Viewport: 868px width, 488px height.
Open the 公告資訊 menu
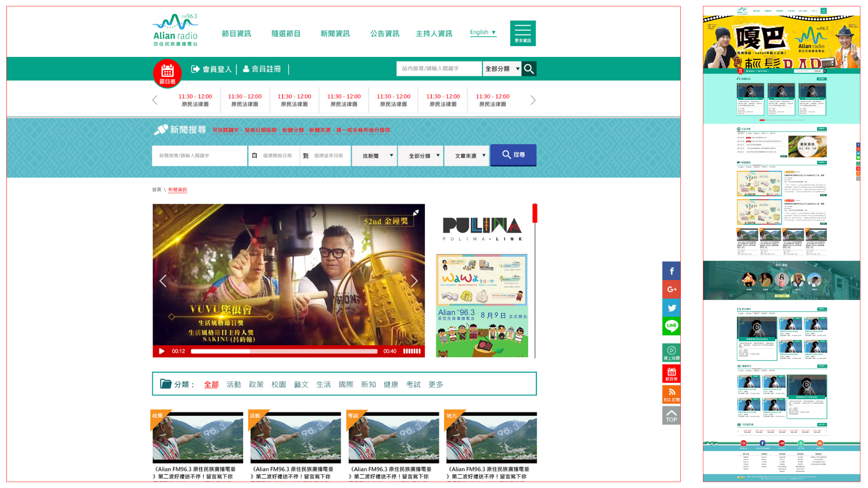pos(385,33)
